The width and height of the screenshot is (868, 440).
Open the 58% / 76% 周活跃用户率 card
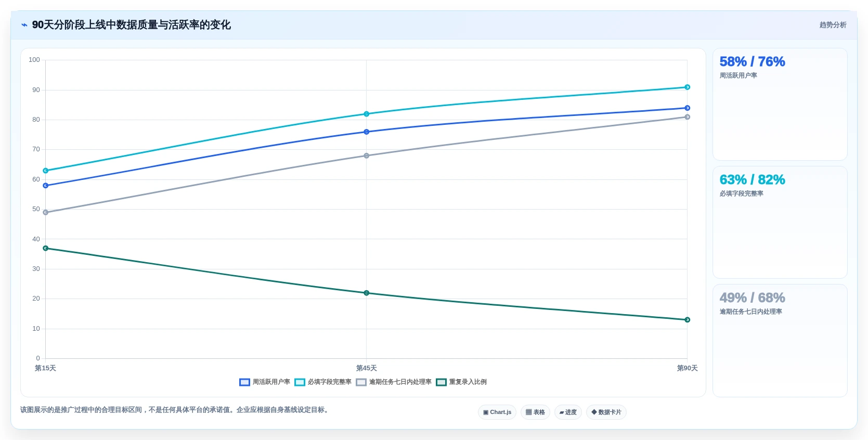coord(780,105)
